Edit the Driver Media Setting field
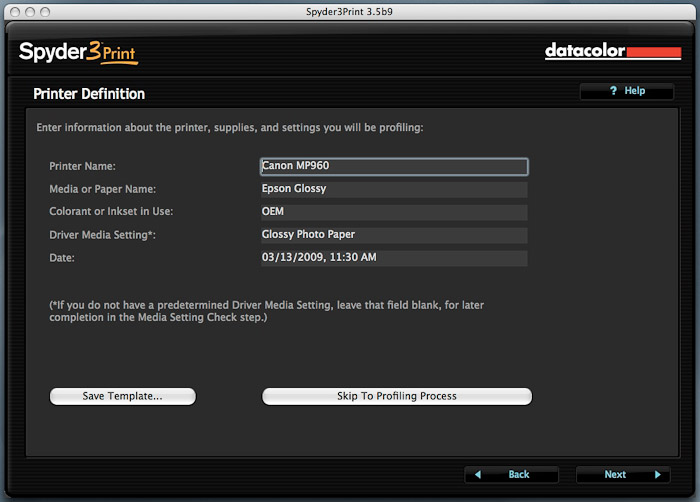This screenshot has width=700, height=502. click(393, 235)
